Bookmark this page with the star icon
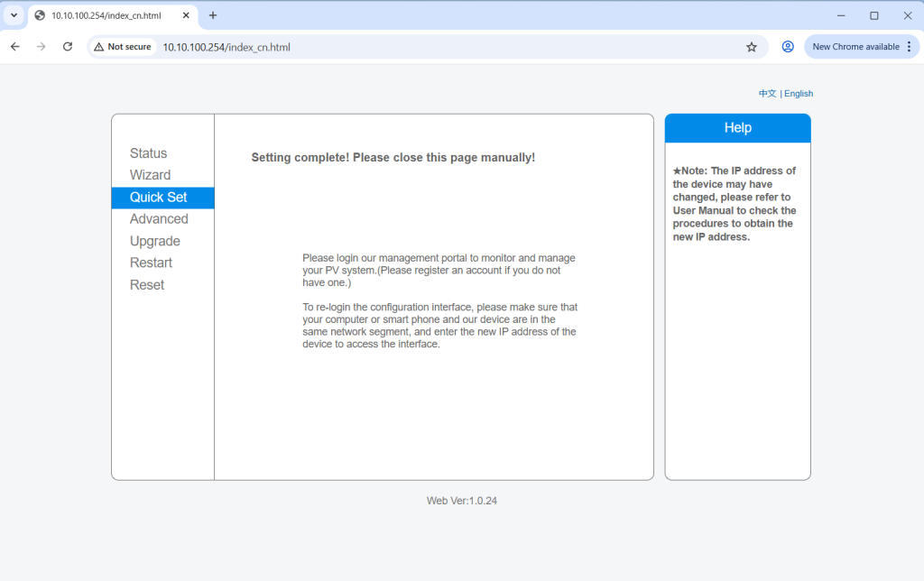Screen dimensions: 924x581 tap(752, 47)
